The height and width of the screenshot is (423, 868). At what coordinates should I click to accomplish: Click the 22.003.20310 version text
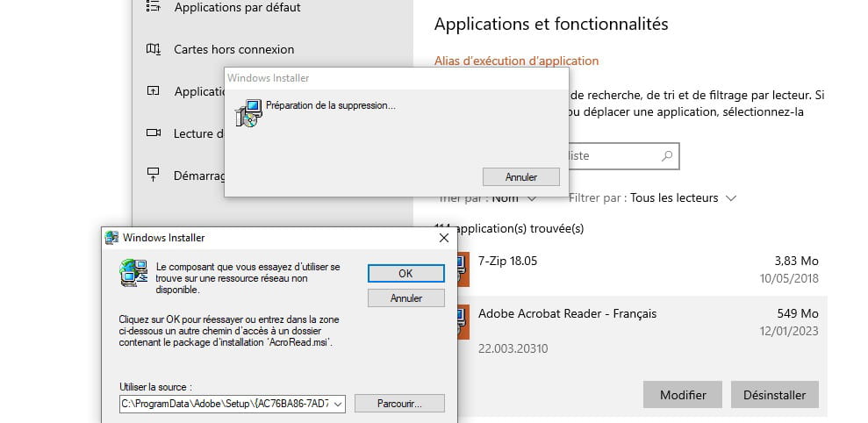pos(513,348)
